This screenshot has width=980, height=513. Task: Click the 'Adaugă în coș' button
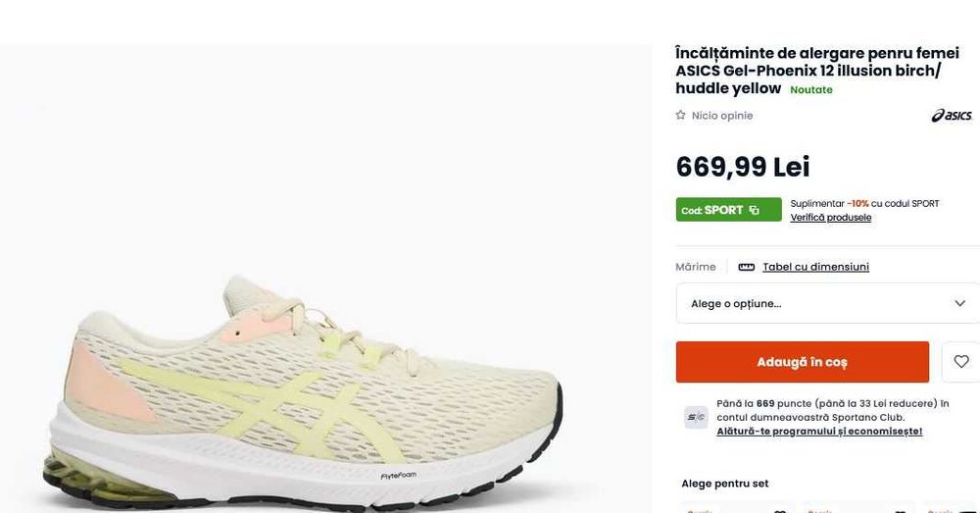click(x=803, y=362)
